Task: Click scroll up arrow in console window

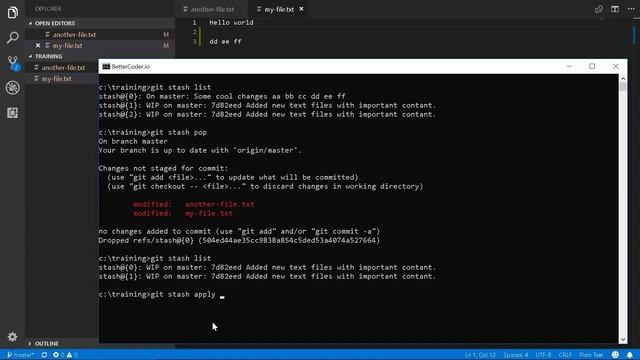Action: pyautogui.click(x=623, y=78)
